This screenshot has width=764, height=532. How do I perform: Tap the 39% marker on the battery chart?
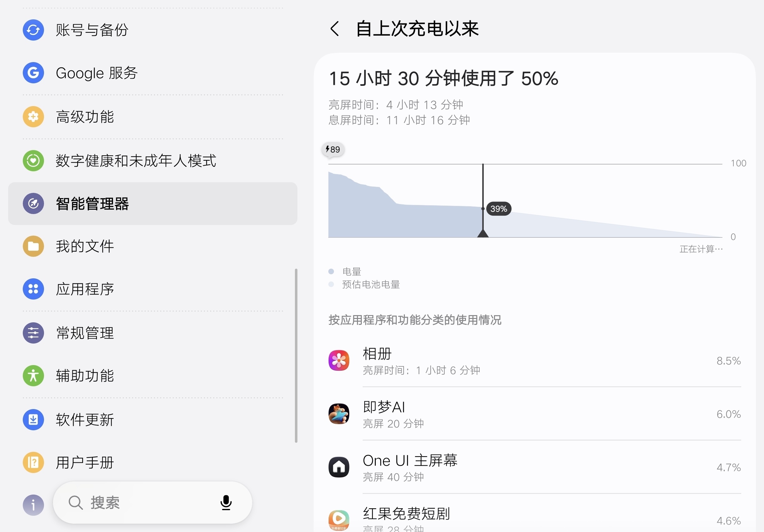click(x=498, y=209)
